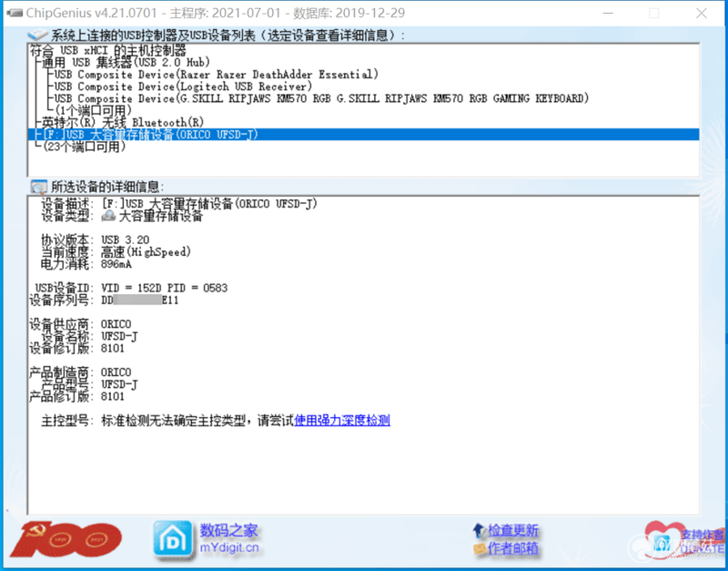Open the 数码之家 mYdigit.cn link

point(229,539)
